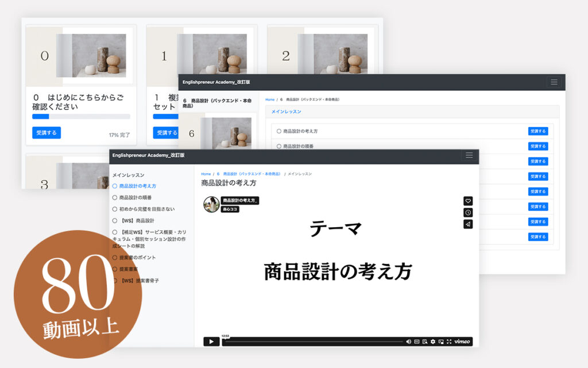Mute video with the speaker volume icon
The height and width of the screenshot is (368, 588).
(x=408, y=342)
